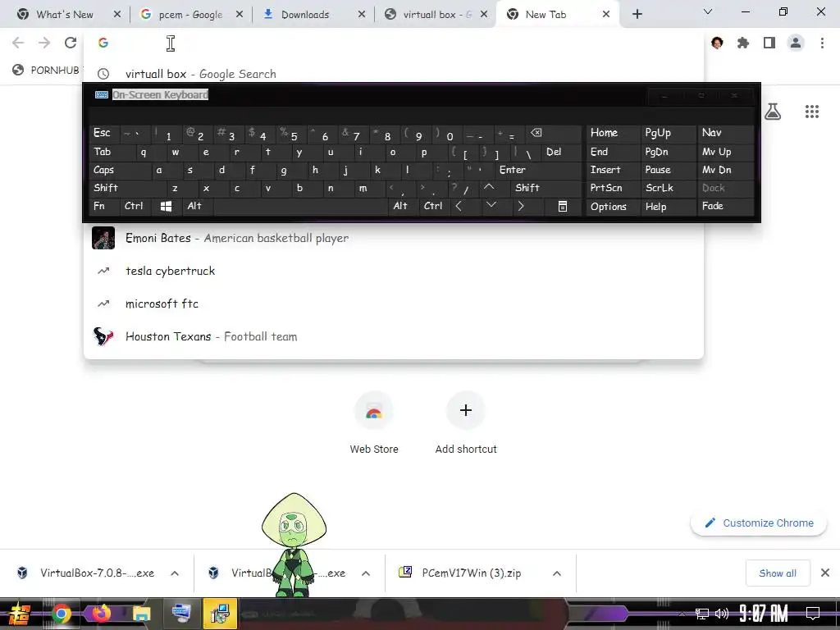The width and height of the screenshot is (840, 630).
Task: Toggle ScrLk key on On-Screen Keyboard
Action: (x=668, y=188)
